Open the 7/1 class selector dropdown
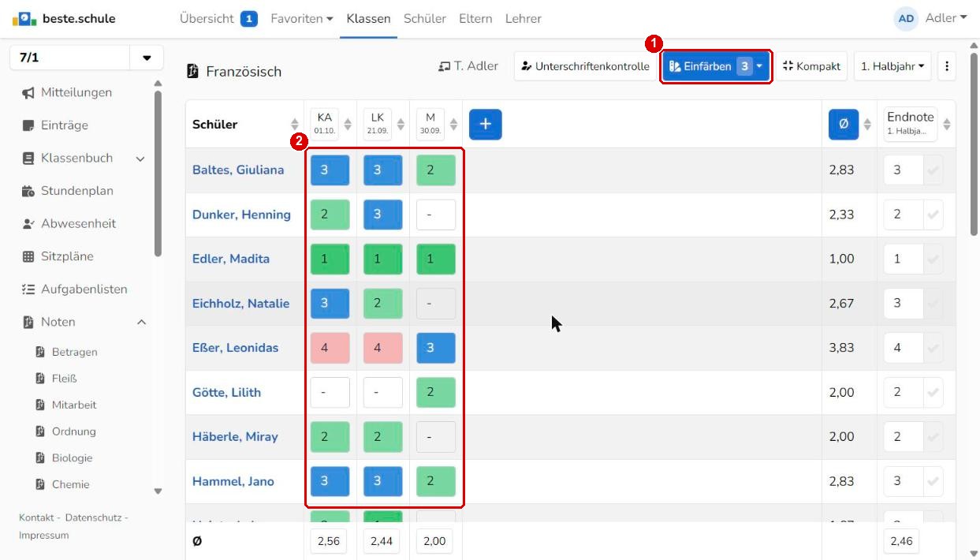The height and width of the screenshot is (560, 980). point(147,58)
